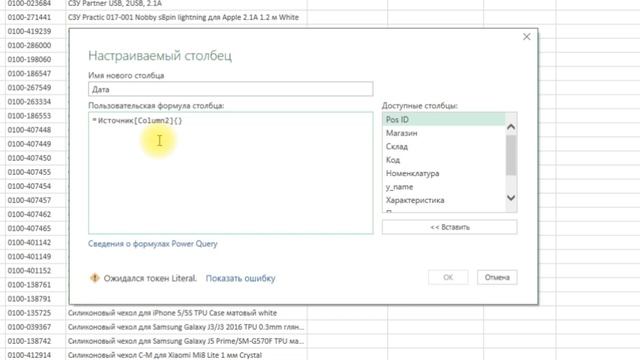This screenshot has height=360, width=640.
Task: Select 'Номенклатура' in available columns list
Action: [444, 173]
